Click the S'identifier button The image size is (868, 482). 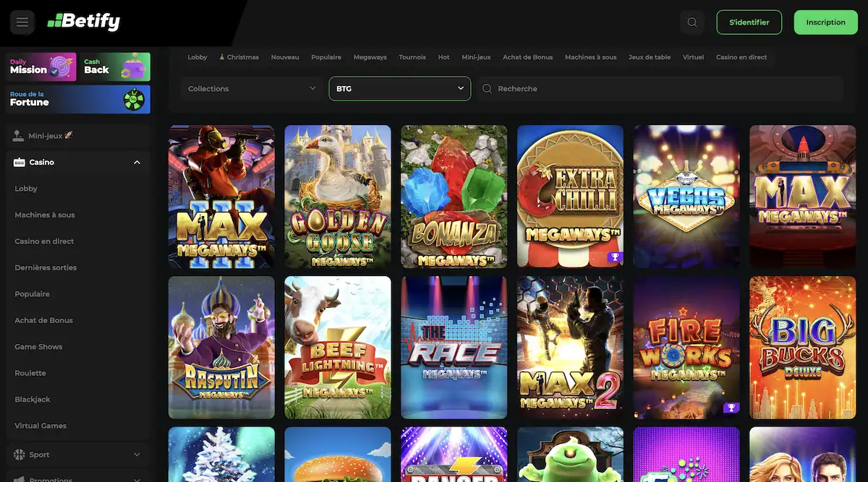coord(749,22)
